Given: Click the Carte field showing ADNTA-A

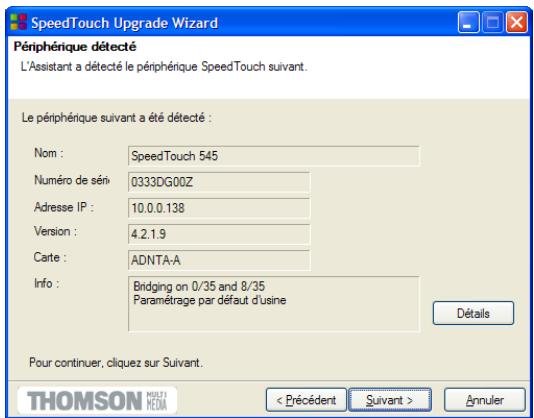Looking at the screenshot, I should 219,260.
